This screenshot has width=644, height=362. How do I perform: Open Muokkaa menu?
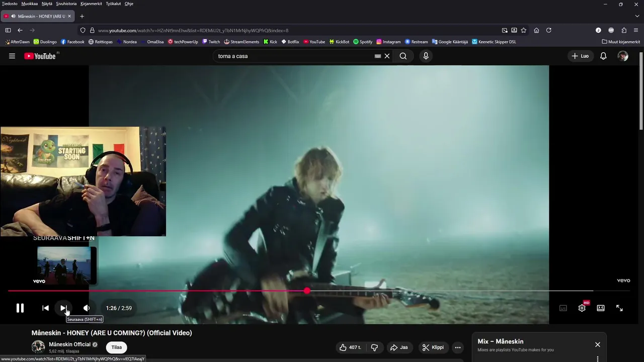coord(30,4)
